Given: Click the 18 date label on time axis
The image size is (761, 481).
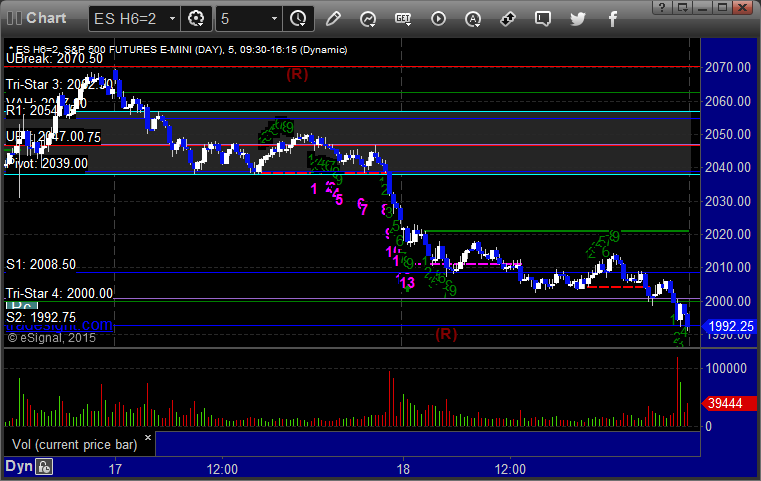Looking at the screenshot, I should click(x=403, y=469).
